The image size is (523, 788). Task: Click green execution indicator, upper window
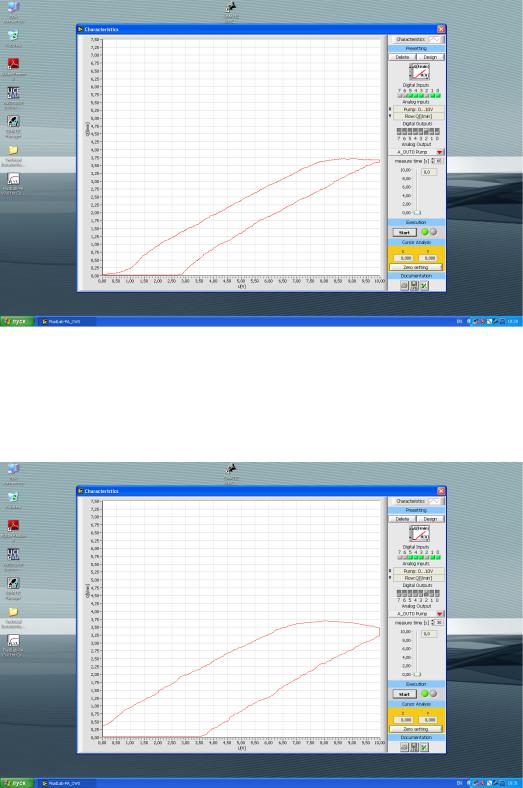click(x=425, y=232)
